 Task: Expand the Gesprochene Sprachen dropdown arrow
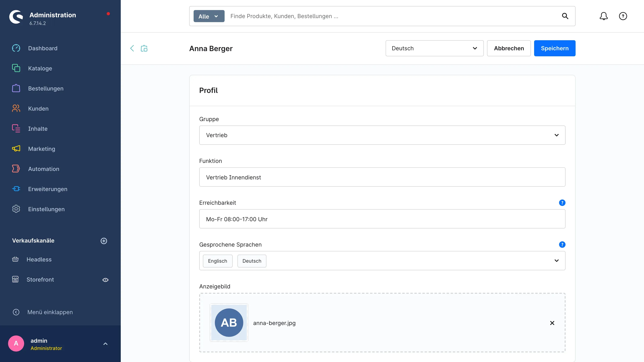pos(556,261)
